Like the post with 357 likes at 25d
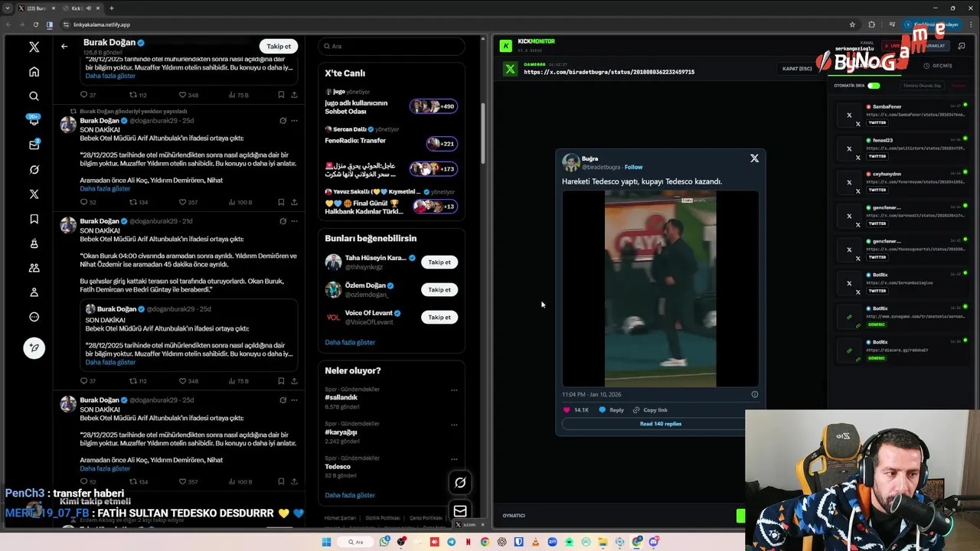980x551 pixels. (x=188, y=202)
